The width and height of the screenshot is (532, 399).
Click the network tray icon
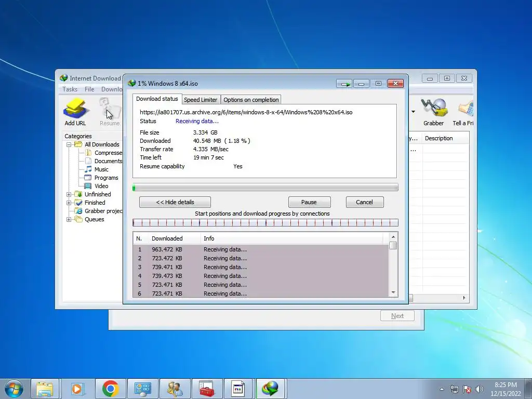click(454, 389)
